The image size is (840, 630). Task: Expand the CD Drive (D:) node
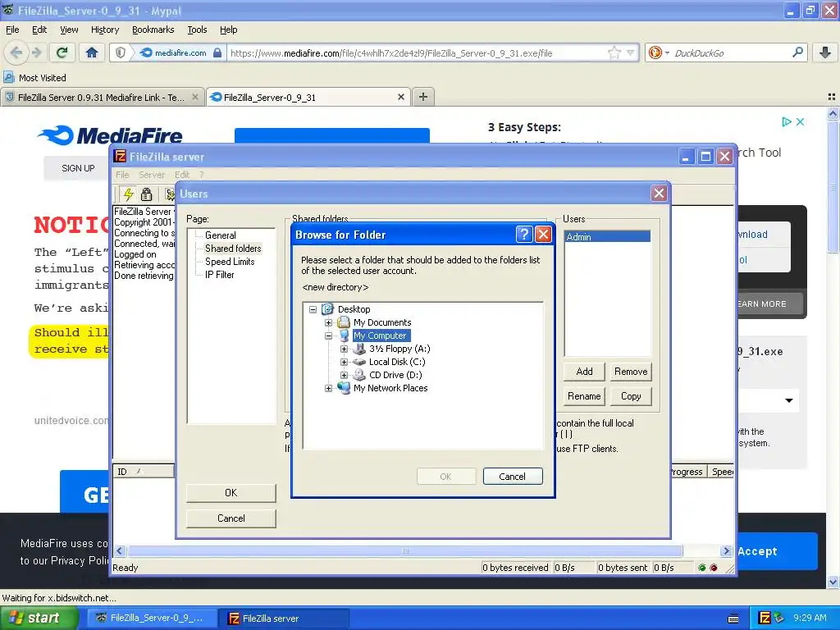coord(344,375)
